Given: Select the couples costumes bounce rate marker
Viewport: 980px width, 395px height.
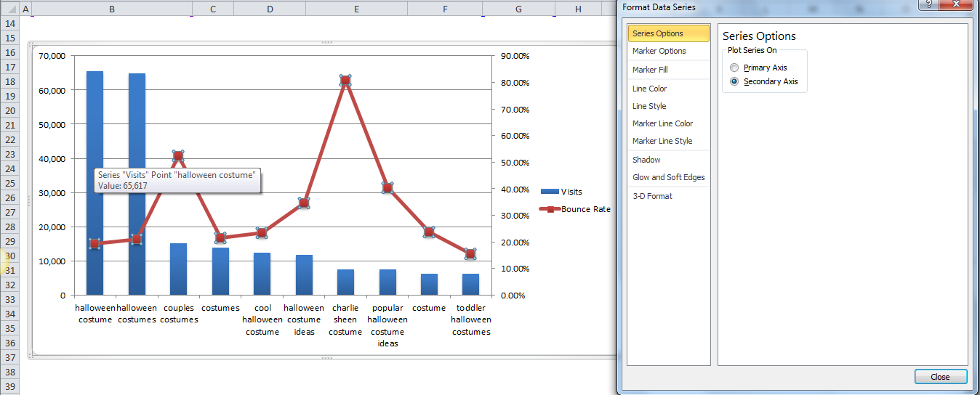Looking at the screenshot, I should click(x=178, y=155).
